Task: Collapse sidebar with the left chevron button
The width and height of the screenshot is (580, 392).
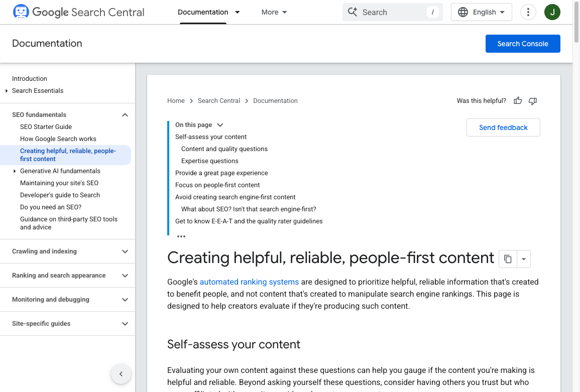Action: 121,374
